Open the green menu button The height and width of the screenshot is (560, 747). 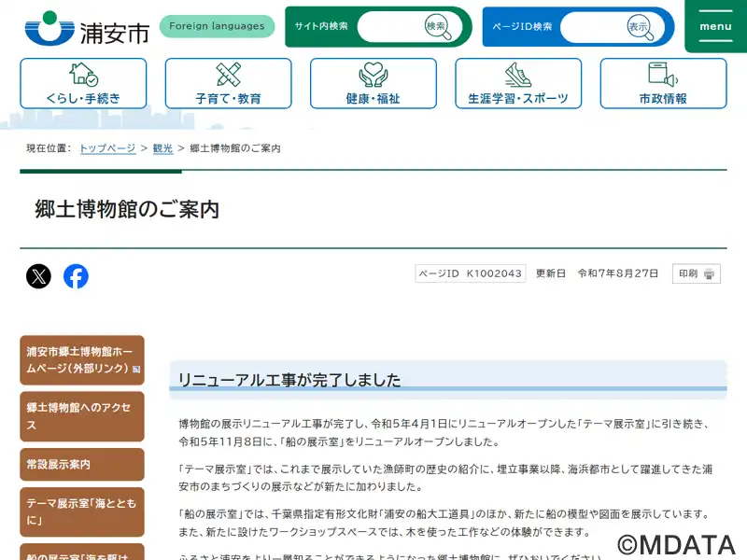715,26
